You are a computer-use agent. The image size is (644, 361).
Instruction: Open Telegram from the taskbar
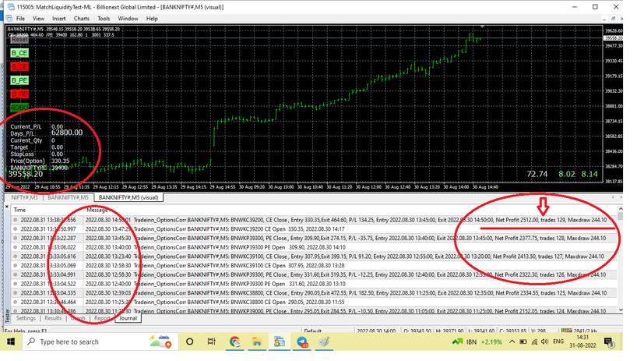tap(302, 342)
